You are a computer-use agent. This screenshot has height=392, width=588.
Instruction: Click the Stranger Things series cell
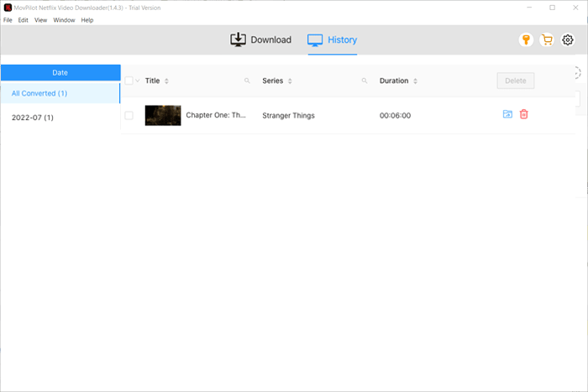pos(288,116)
